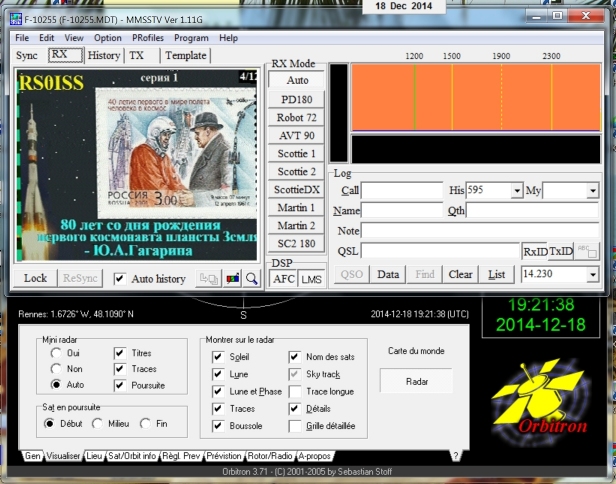
Task: Open the 14.230 frequency dropdown
Action: (x=592, y=274)
